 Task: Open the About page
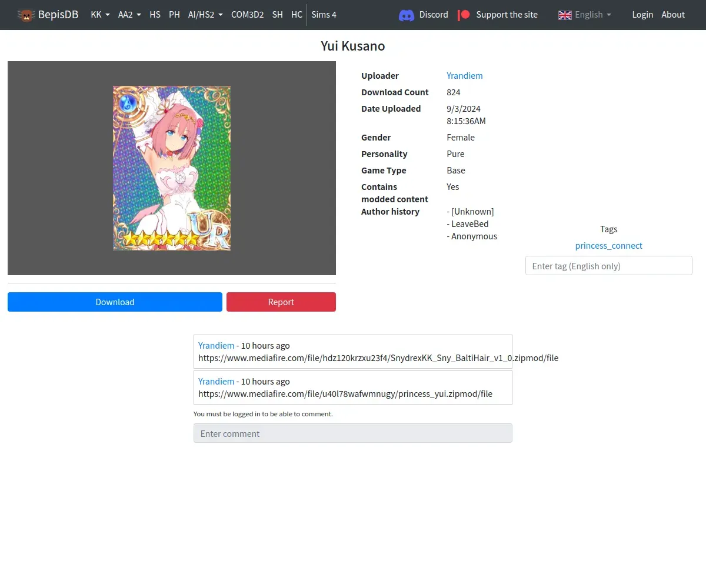coord(673,15)
